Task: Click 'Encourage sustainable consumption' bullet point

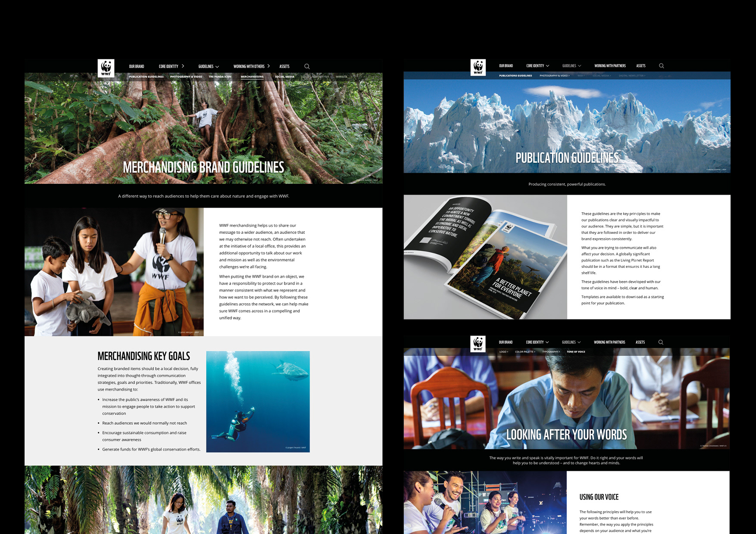Action: point(144,436)
